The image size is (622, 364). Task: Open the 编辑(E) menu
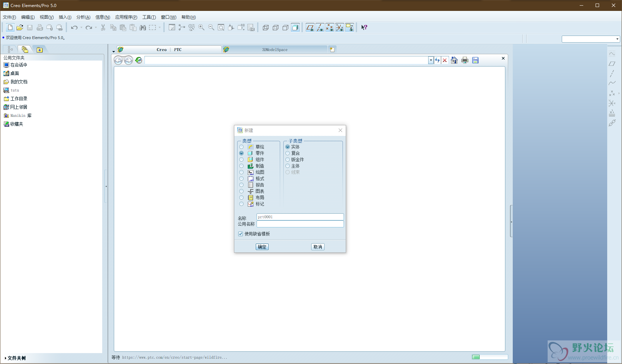tap(28, 17)
